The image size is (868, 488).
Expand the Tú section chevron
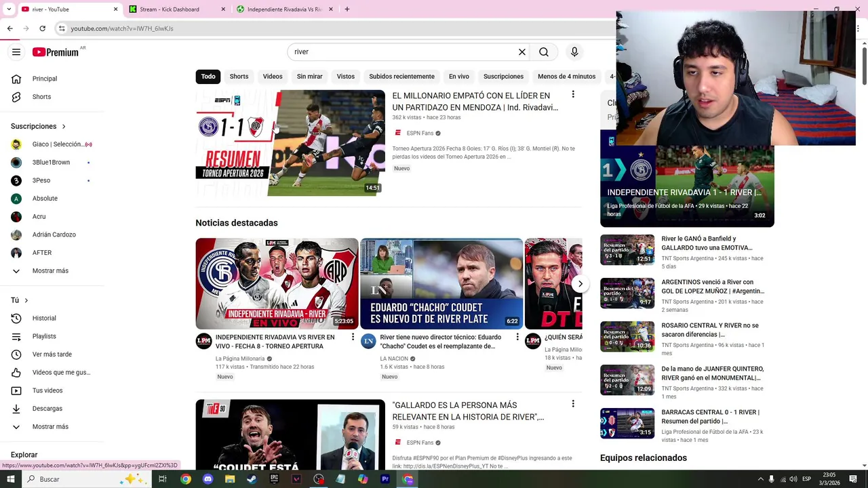pyautogui.click(x=26, y=300)
